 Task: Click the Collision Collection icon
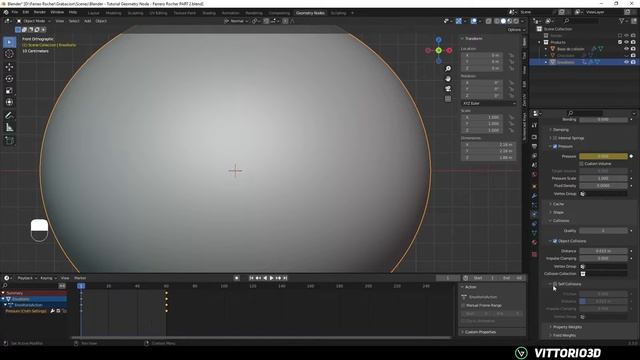pos(582,274)
